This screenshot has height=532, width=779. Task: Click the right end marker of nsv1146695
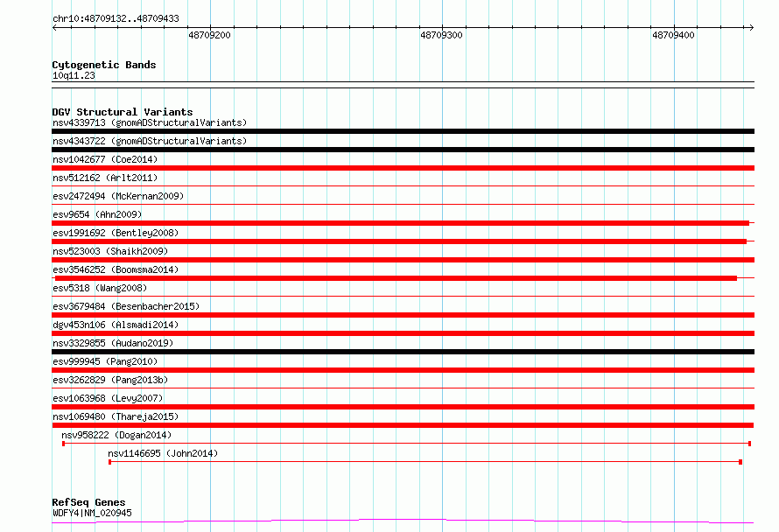click(x=740, y=462)
